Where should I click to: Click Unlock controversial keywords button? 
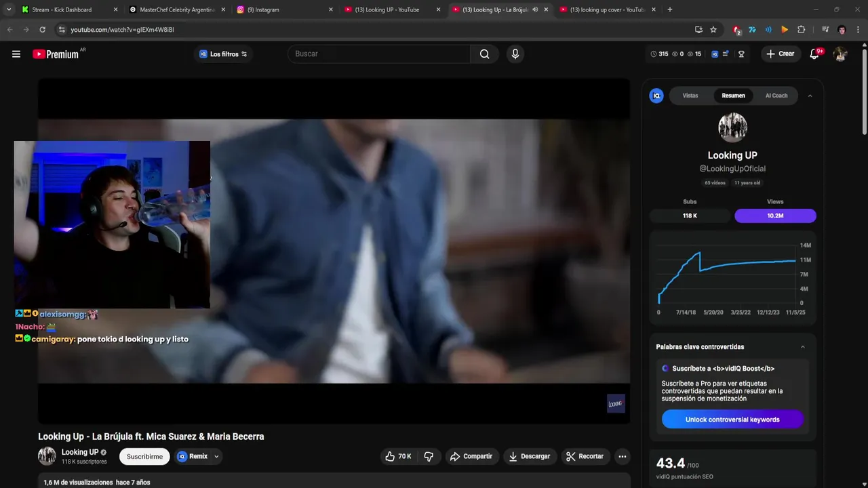(732, 420)
